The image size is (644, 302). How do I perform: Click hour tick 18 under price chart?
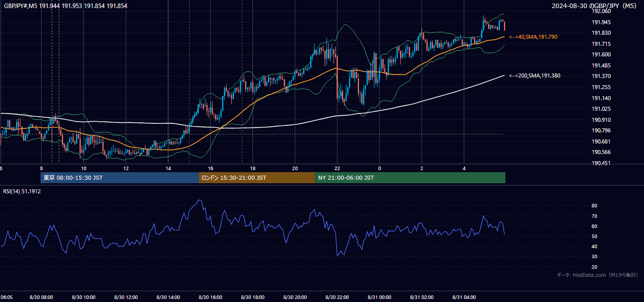pyautogui.click(x=253, y=169)
